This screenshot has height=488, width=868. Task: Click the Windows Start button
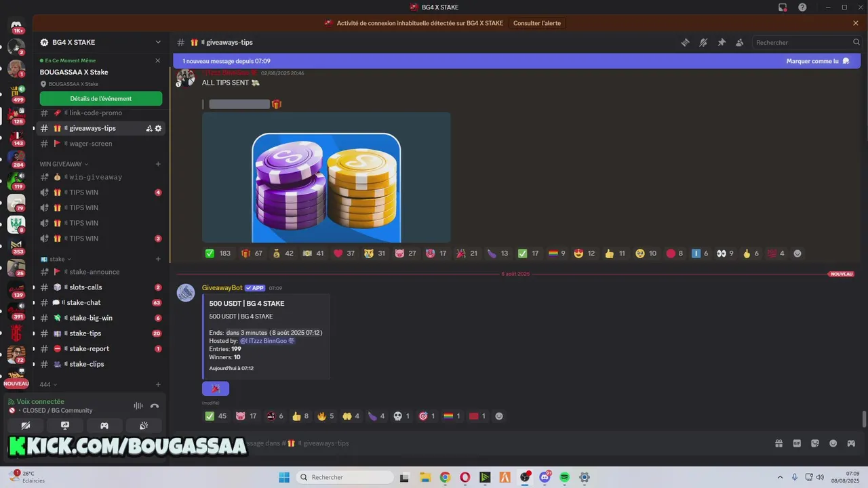(x=284, y=477)
